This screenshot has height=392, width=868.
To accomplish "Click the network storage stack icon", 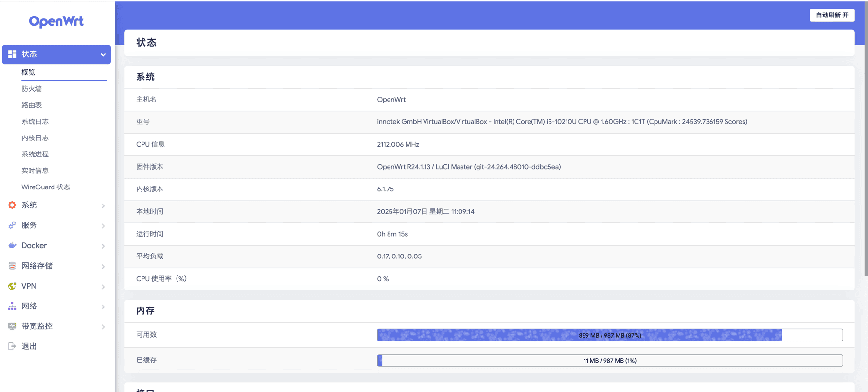I will click(12, 266).
